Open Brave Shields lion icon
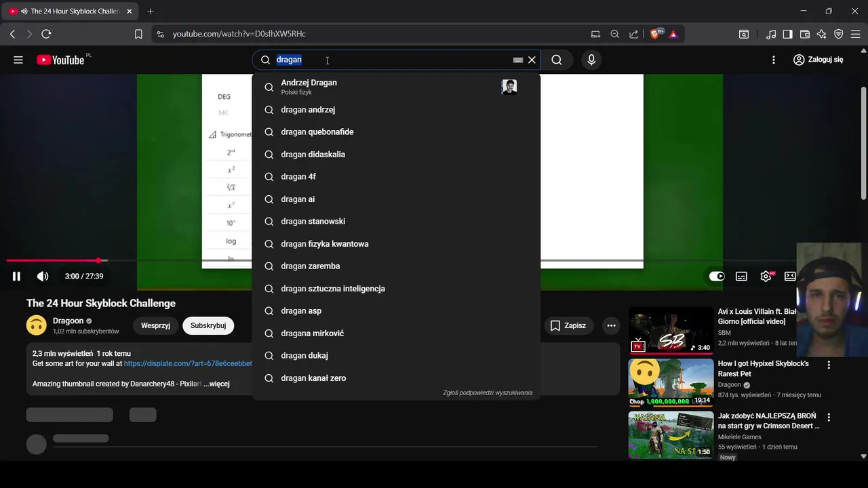Screen dimensions: 868x488 coord(656,34)
